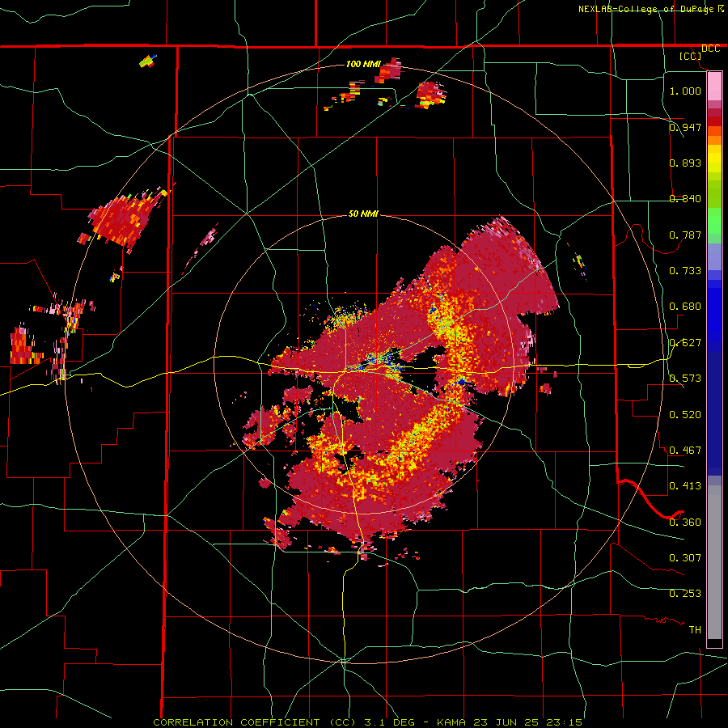The image size is (728, 728).
Task: Click CORRELATION COEFFICIENT (CC) in caption
Action: point(255,722)
